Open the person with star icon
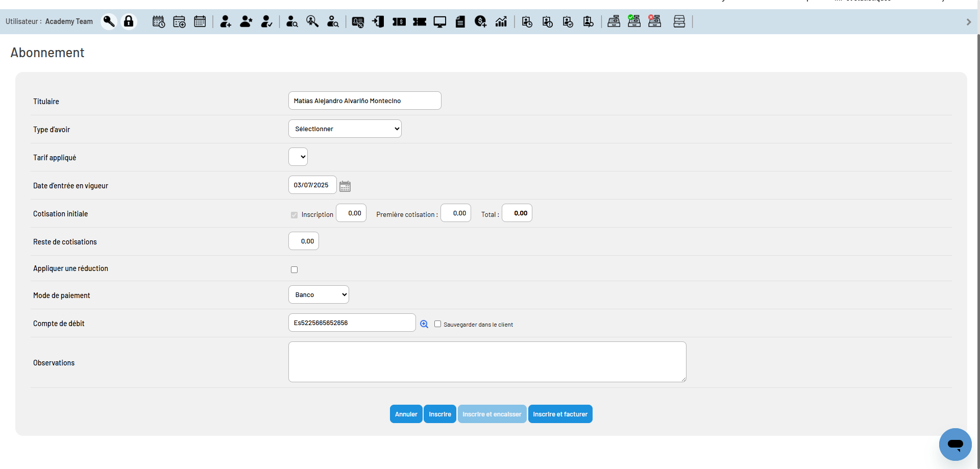 (x=246, y=21)
